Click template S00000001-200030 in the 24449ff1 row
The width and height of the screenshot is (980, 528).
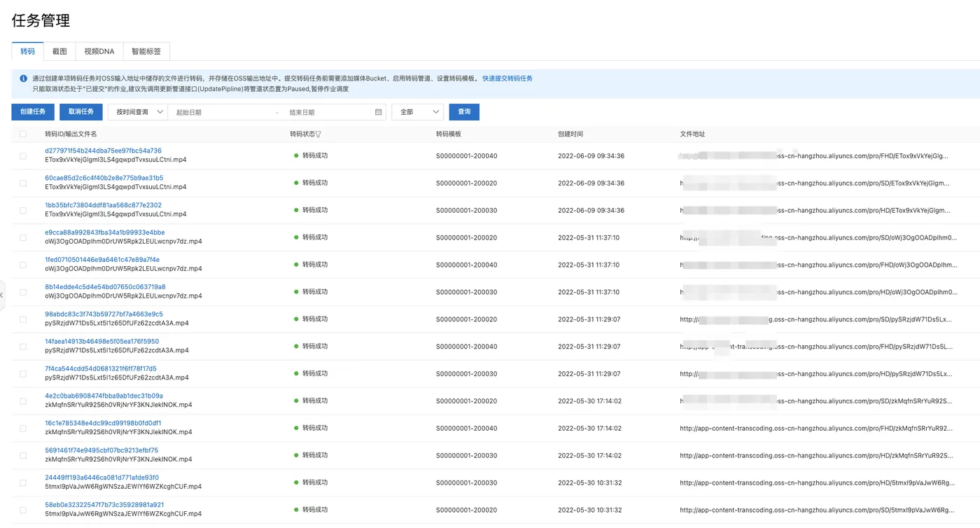click(x=466, y=483)
